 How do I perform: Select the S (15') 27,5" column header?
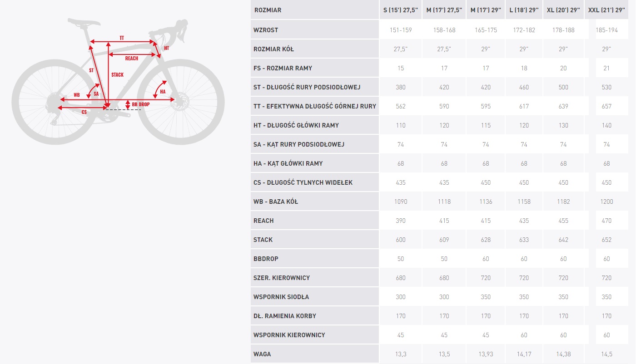[401, 10]
